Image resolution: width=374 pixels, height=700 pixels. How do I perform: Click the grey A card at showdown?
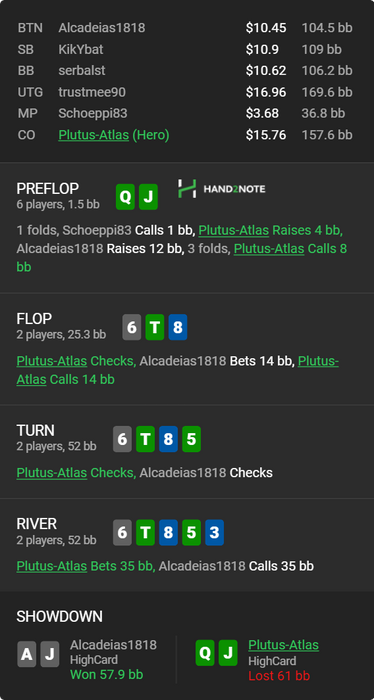coord(27,654)
